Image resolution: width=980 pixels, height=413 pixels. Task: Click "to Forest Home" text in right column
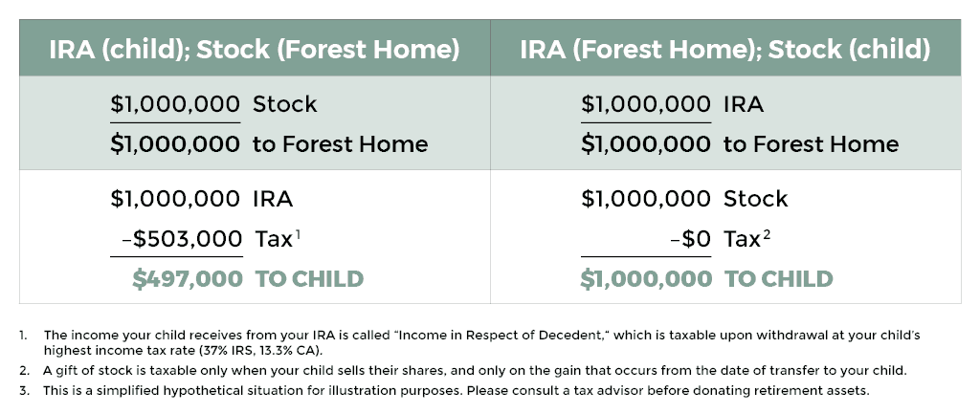tap(811, 144)
